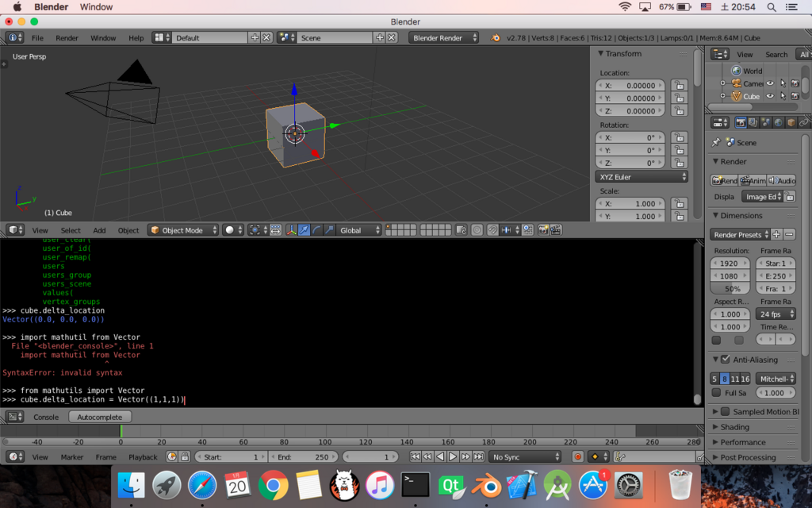This screenshot has height=508, width=812.
Task: Open the Blender Render engine dropdown
Action: click(x=443, y=38)
